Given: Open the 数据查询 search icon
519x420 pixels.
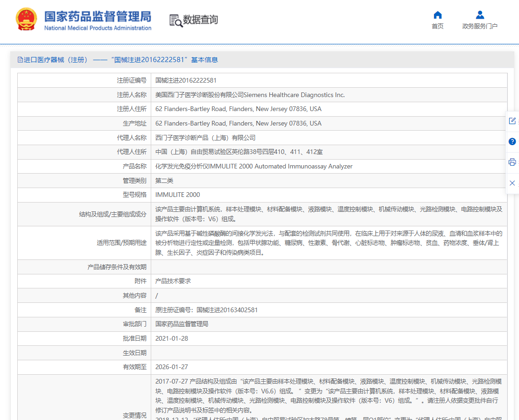Looking at the screenshot, I should pos(176,21).
